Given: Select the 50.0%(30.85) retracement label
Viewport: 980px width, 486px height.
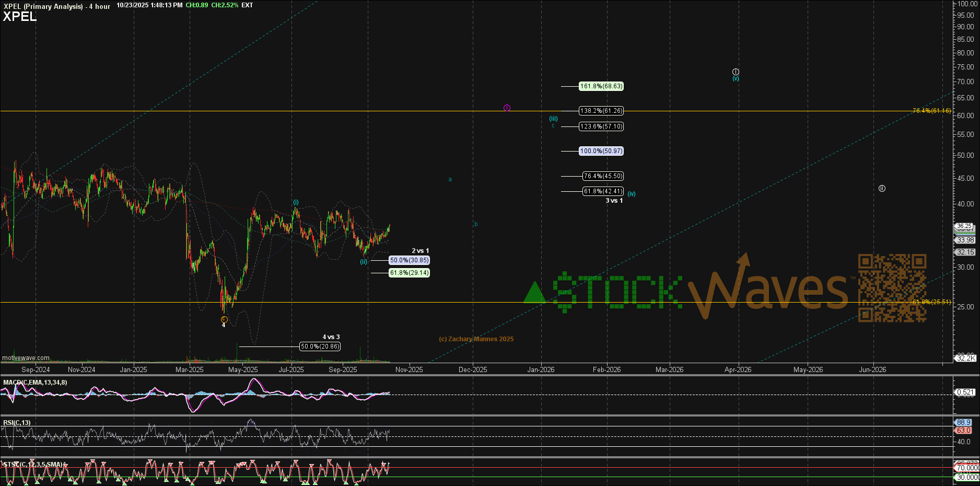Looking at the screenshot, I should 409,260.
